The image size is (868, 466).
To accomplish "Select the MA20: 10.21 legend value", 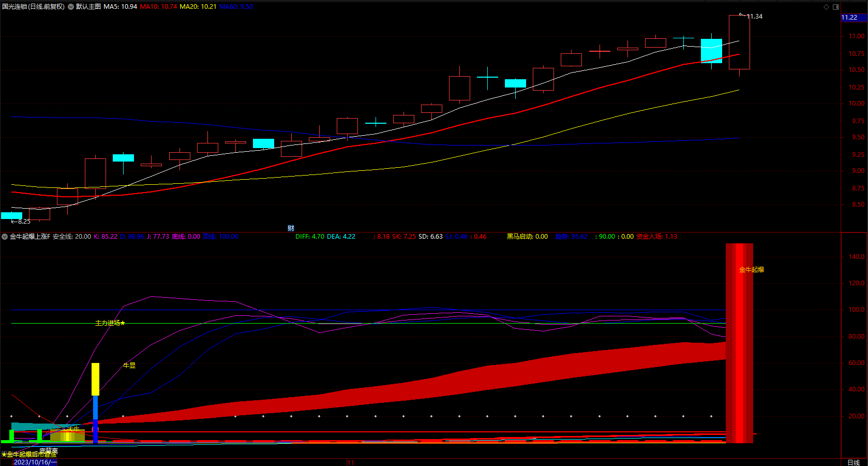I will pos(198,7).
